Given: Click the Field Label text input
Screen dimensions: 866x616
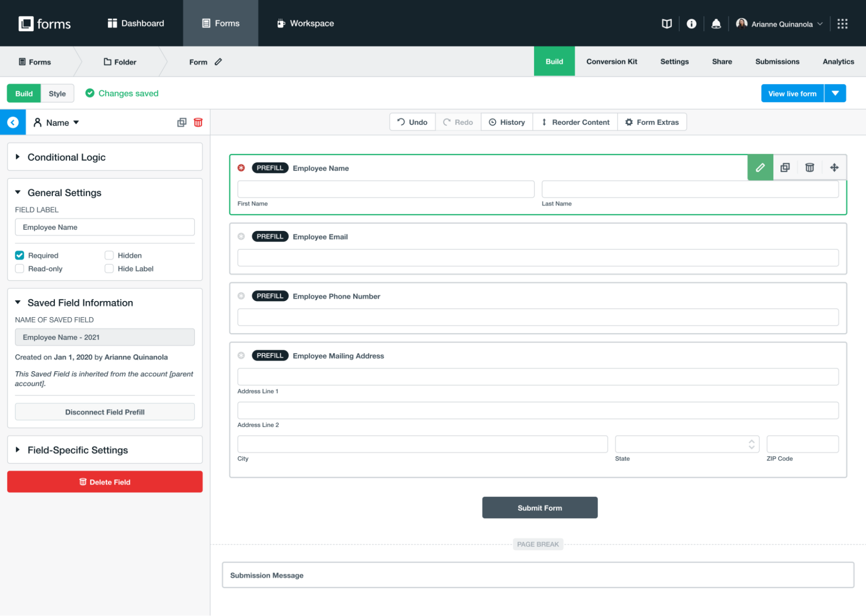Looking at the screenshot, I should coord(105,227).
